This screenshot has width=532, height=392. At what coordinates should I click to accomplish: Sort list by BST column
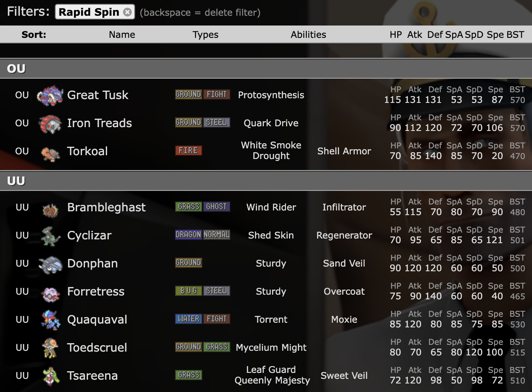point(515,35)
